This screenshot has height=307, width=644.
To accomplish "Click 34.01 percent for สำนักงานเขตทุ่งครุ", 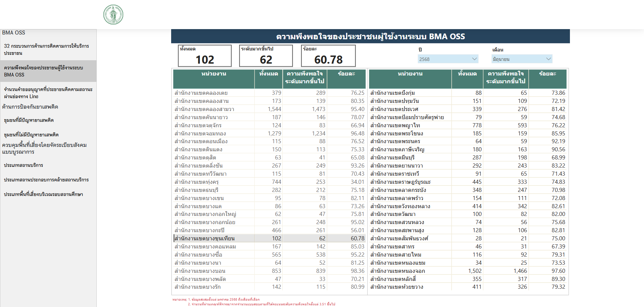I will pos(358,182).
